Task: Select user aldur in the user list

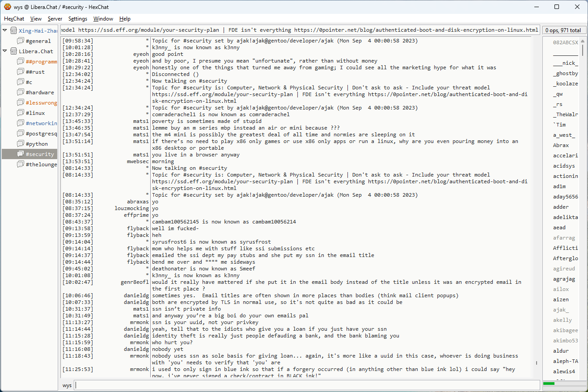Action: (561, 351)
